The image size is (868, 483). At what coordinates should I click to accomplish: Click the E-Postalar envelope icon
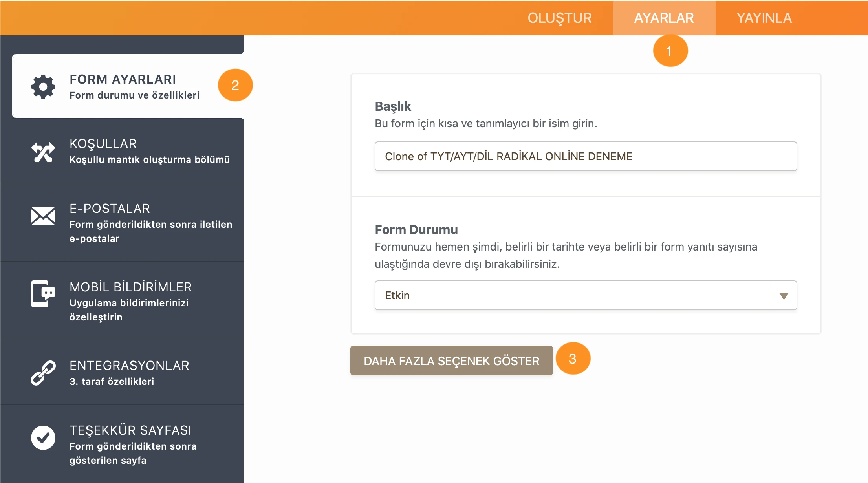point(43,216)
